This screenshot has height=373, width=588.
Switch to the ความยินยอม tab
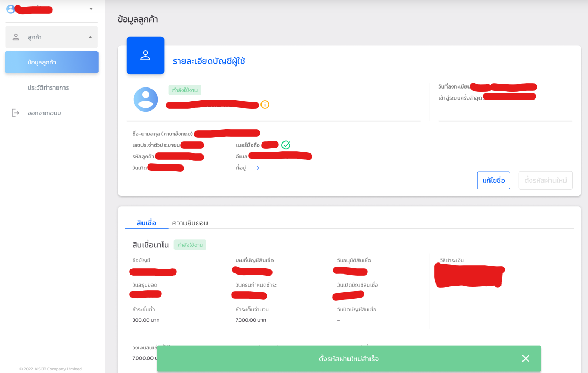tap(190, 223)
